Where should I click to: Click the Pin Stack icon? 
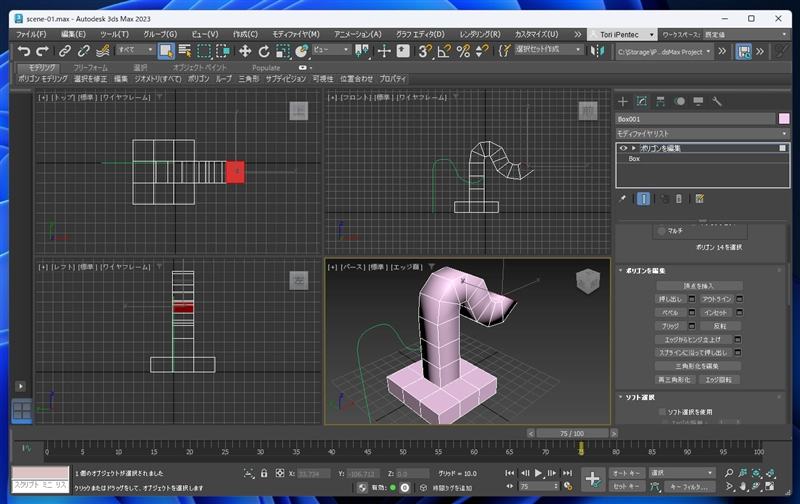(622, 198)
